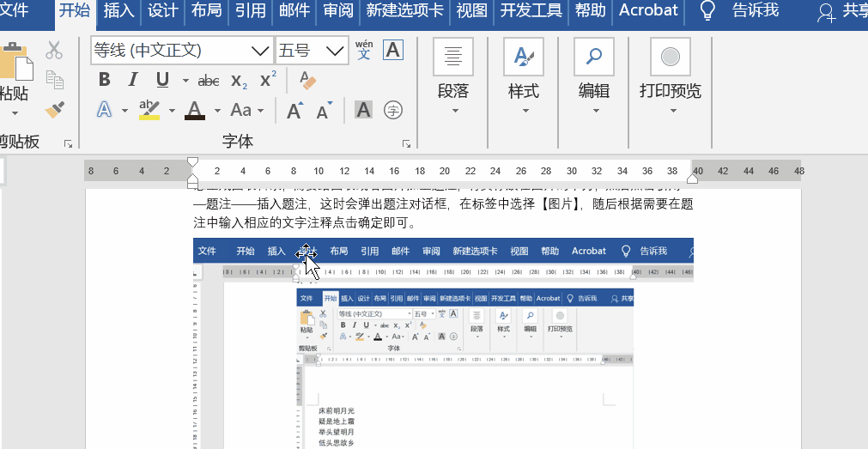Expand the text effects dropdown arrow
The height and width of the screenshot is (449, 868).
coord(124,110)
